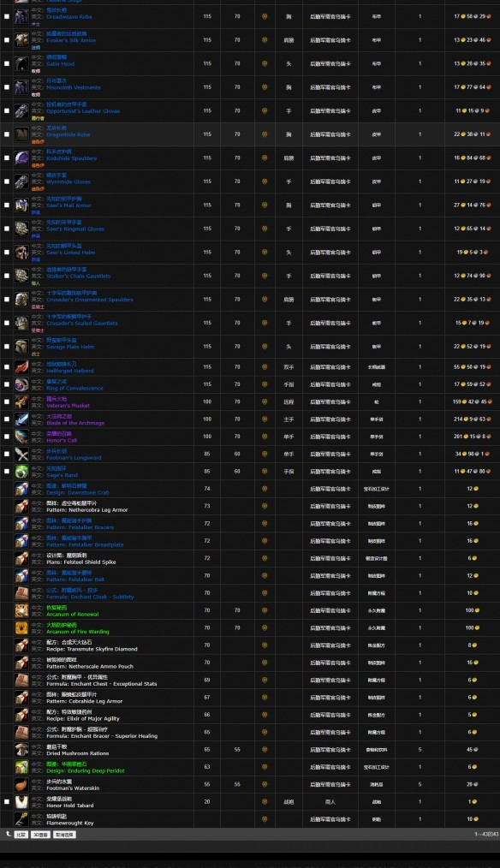Open the Design: Dawnstone Crab link
500x868 pixels.
pos(78,493)
